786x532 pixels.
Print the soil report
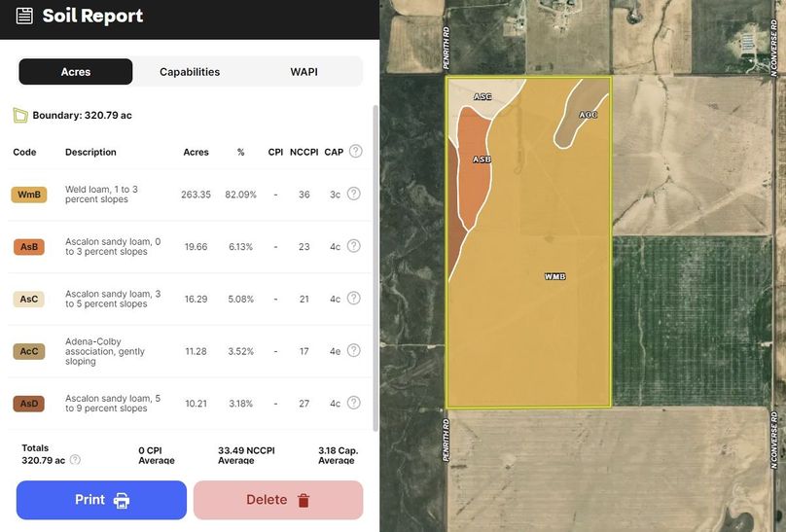(x=101, y=500)
